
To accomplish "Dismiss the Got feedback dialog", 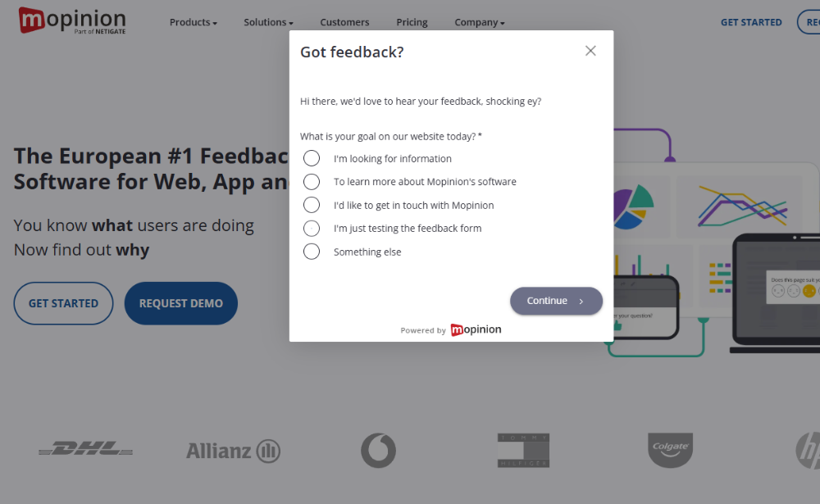I will [590, 50].
